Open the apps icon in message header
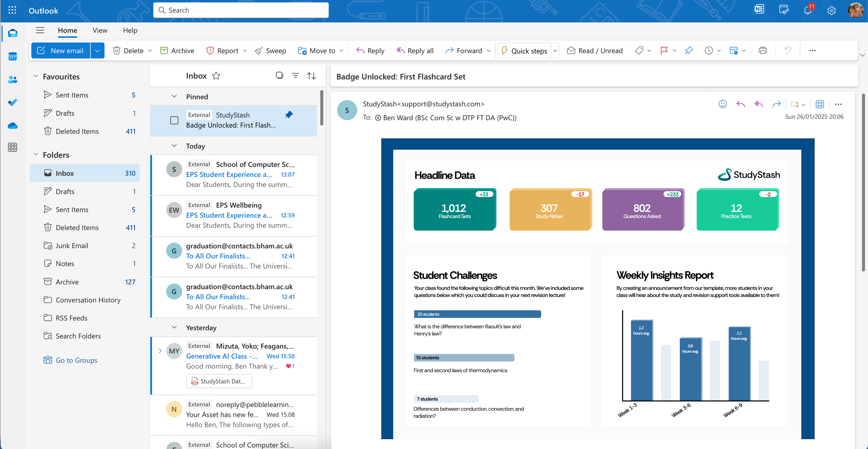The image size is (868, 449). (819, 104)
